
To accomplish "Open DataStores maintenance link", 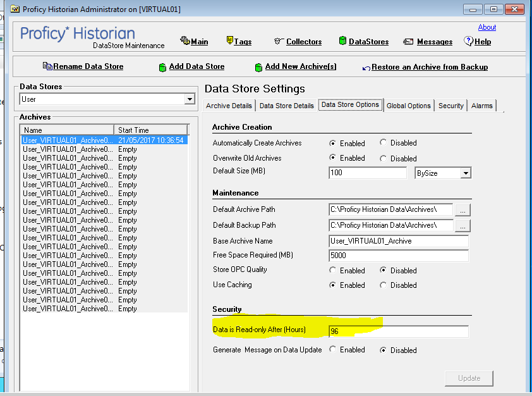I will point(368,42).
